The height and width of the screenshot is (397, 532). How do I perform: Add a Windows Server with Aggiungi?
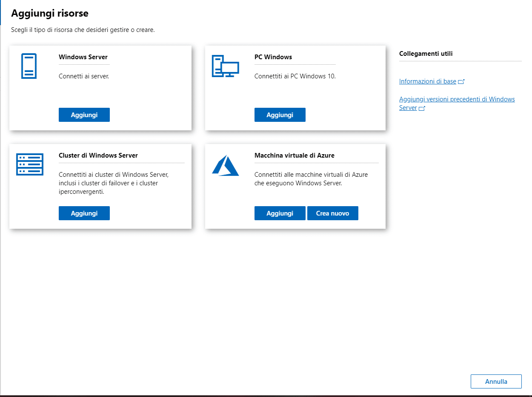click(x=84, y=115)
